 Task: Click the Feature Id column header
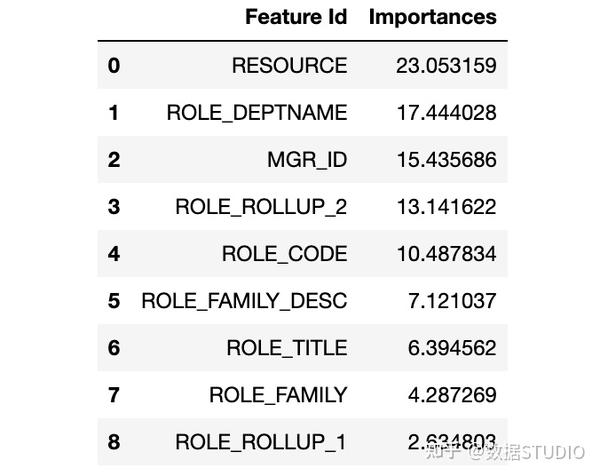(296, 17)
